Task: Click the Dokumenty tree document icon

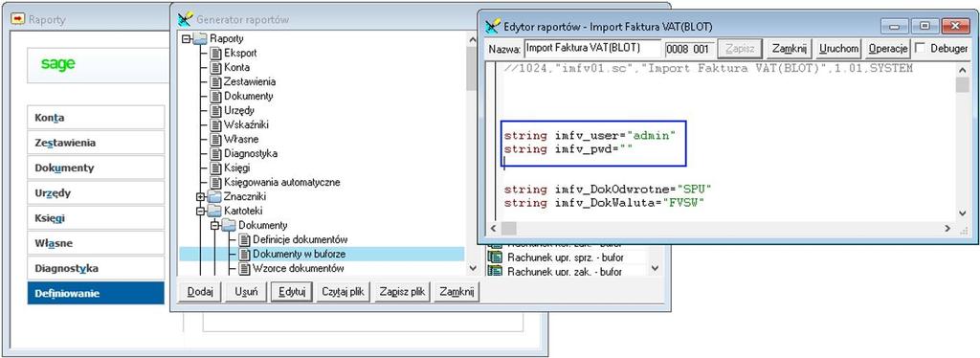Action: pos(215,97)
